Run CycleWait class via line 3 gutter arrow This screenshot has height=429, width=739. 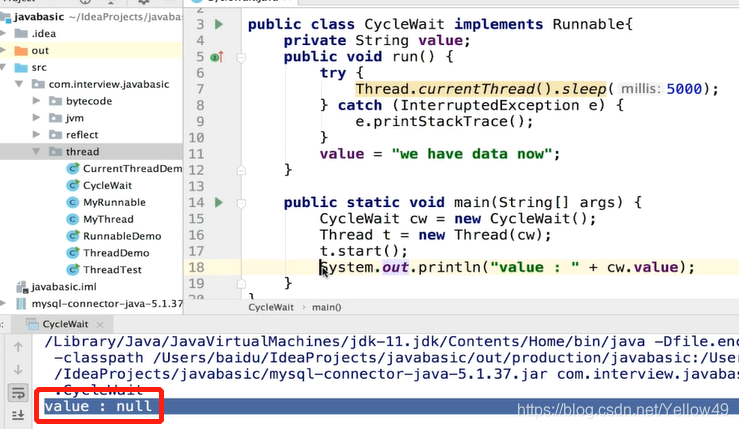point(219,24)
